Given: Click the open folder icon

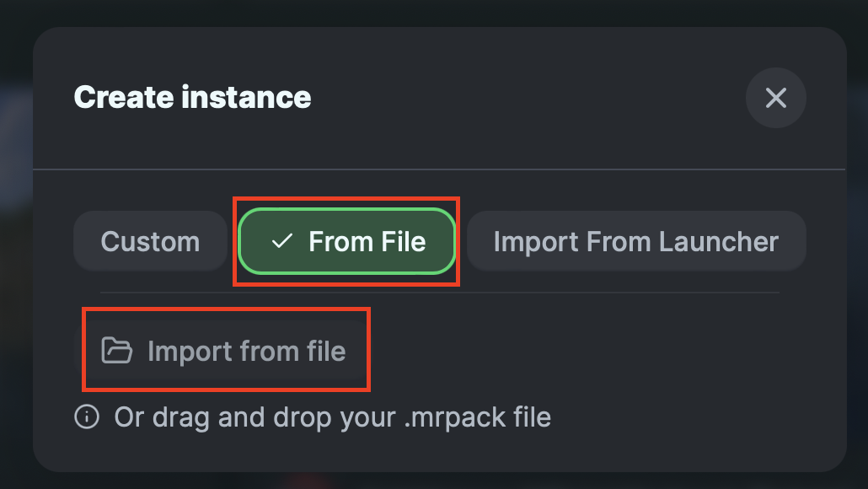Looking at the screenshot, I should coord(117,351).
